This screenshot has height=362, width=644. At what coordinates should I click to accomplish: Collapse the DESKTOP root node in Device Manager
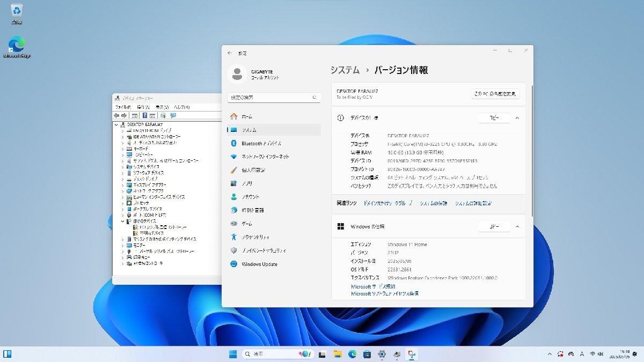coord(116,124)
